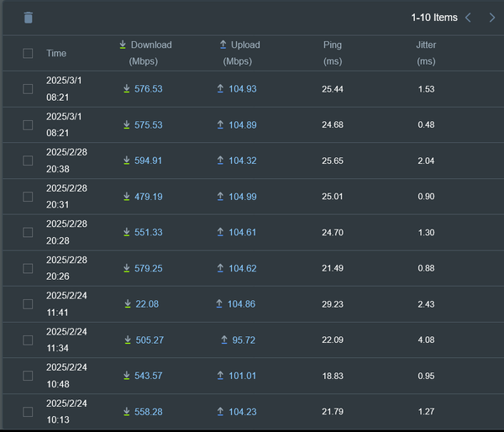Check the 2025/2/28 20:31 row checkbox

pyautogui.click(x=28, y=197)
